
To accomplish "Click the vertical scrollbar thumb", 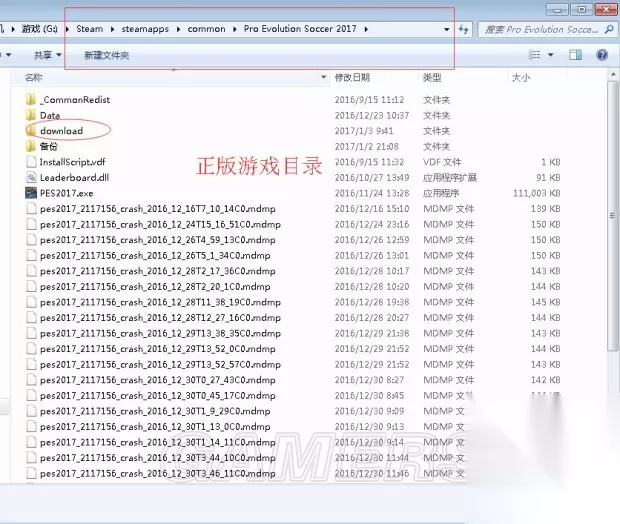I will pyautogui.click(x=612, y=216).
